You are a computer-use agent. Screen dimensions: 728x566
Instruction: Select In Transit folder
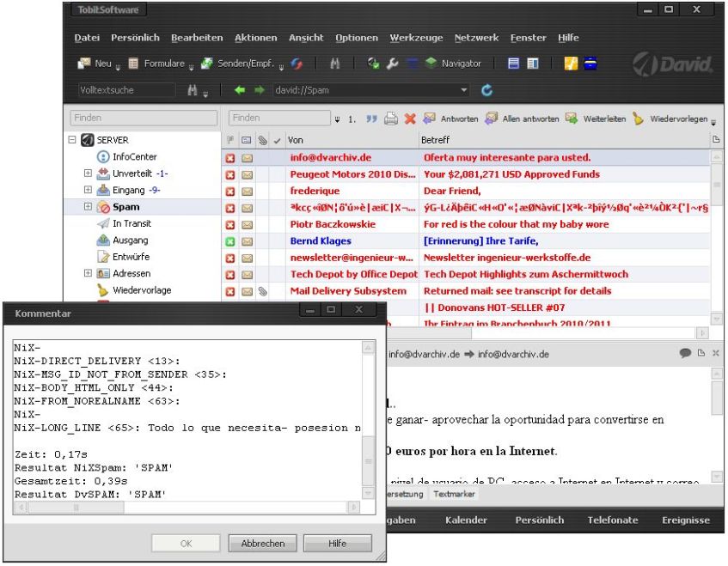click(132, 223)
